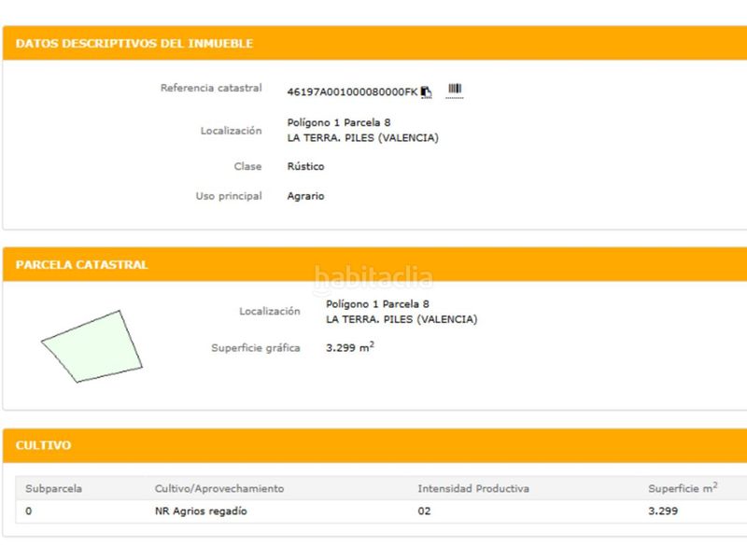Click the Intensidad Productiva column header
747x560 pixels.
(472, 488)
